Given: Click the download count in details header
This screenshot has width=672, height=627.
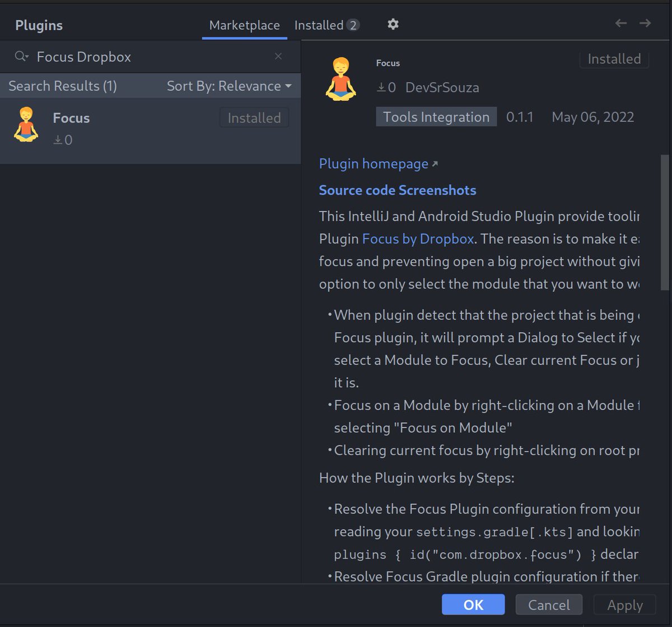Looking at the screenshot, I should click(386, 88).
